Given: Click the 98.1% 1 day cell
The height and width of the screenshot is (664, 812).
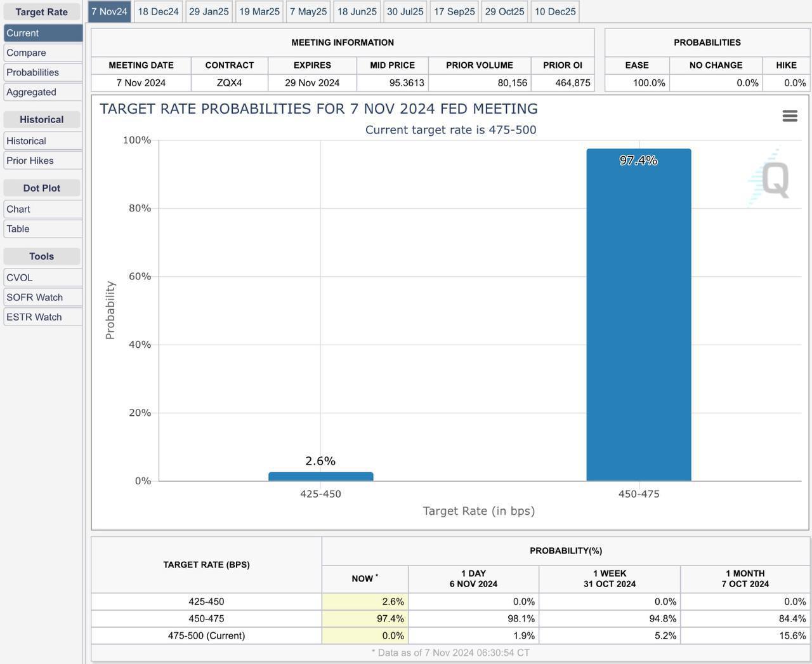Looking at the screenshot, I should coord(474,618).
